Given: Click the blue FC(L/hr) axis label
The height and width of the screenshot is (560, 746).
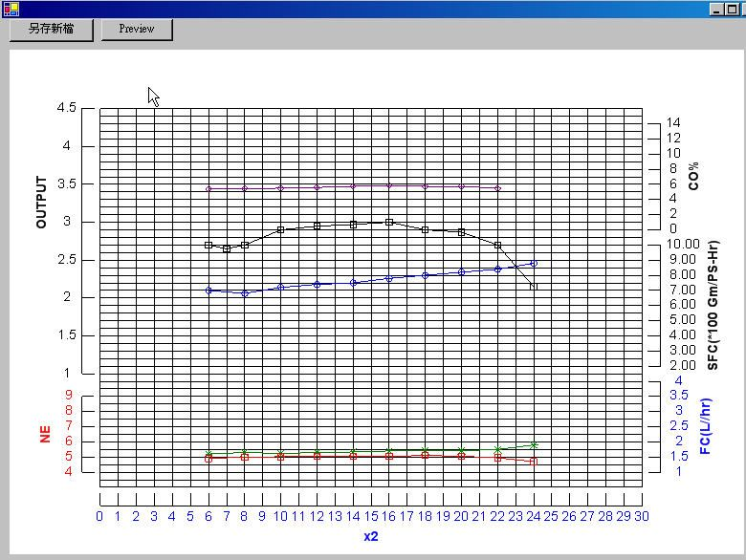Looking at the screenshot, I should coord(706,426).
